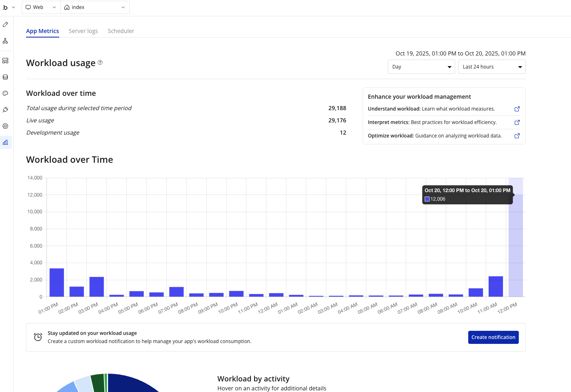Click the home icon beside index
The height and width of the screenshot is (392, 571).
(x=67, y=7)
